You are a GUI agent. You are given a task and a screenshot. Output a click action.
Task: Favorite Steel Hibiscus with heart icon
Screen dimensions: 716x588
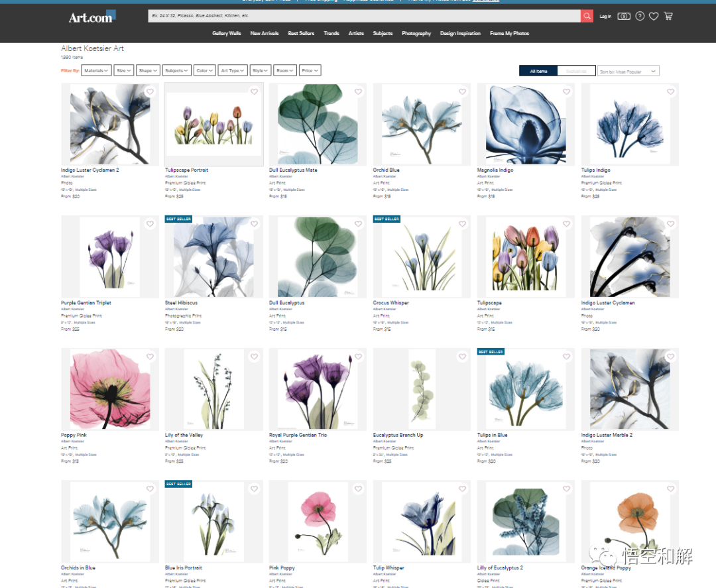255,223
